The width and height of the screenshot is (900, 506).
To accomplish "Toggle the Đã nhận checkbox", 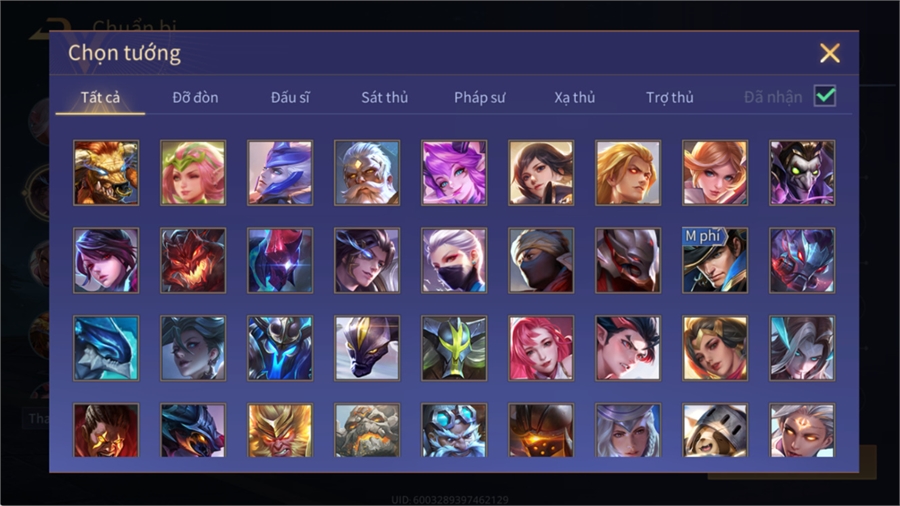I will click(x=825, y=96).
